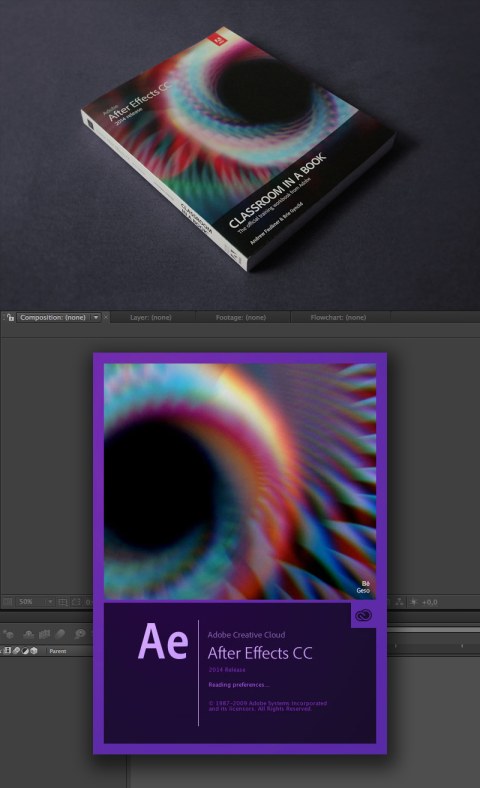Click the "2014 Release" label
This screenshot has width=480, height=788.
(227, 670)
